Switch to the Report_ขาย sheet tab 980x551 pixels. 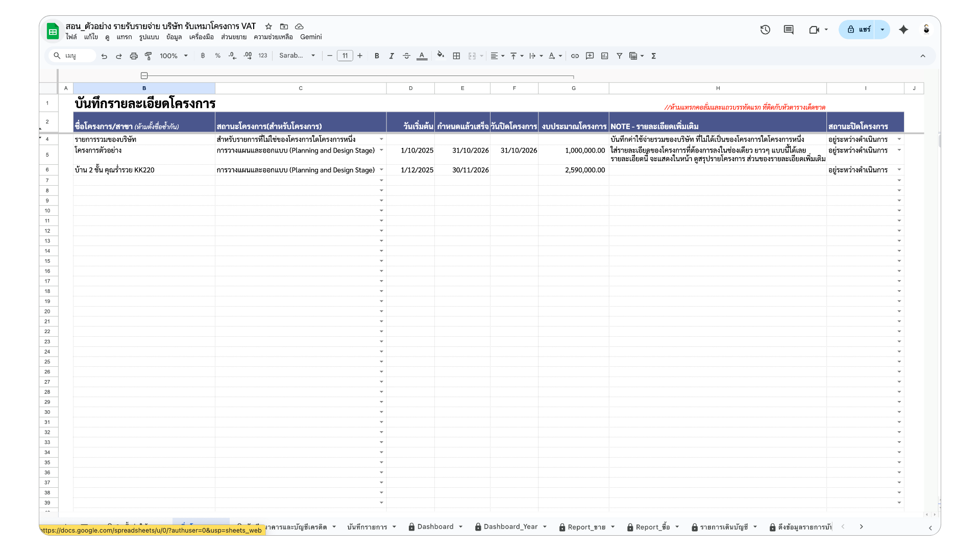tap(586, 527)
